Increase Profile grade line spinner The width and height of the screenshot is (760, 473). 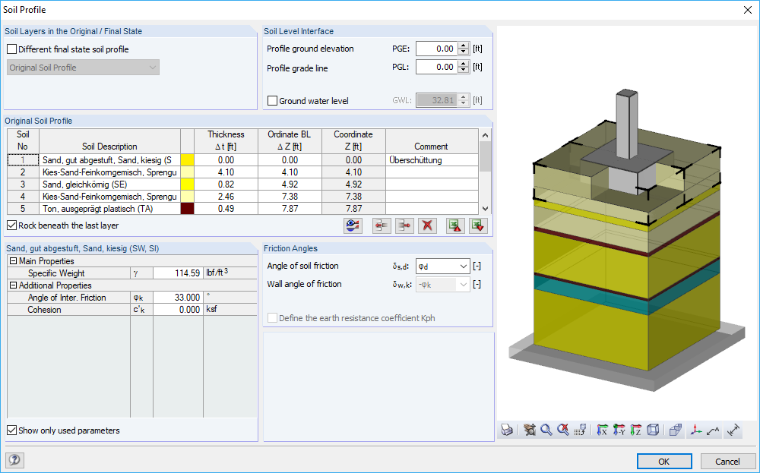point(463,63)
